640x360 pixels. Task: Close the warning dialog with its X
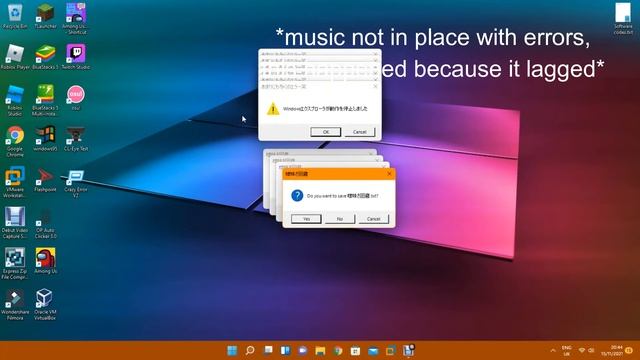(375, 86)
